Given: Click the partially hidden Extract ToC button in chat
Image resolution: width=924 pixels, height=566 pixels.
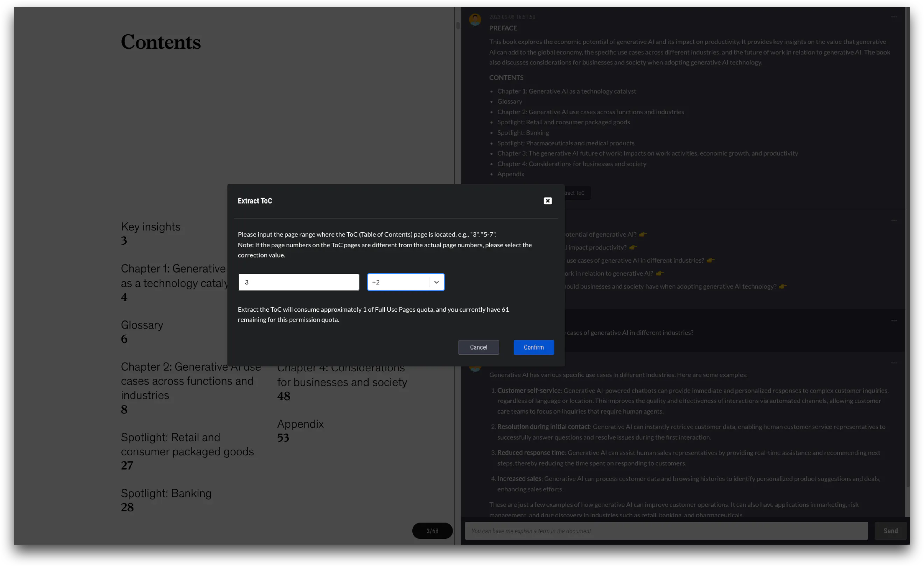Looking at the screenshot, I should [577, 193].
